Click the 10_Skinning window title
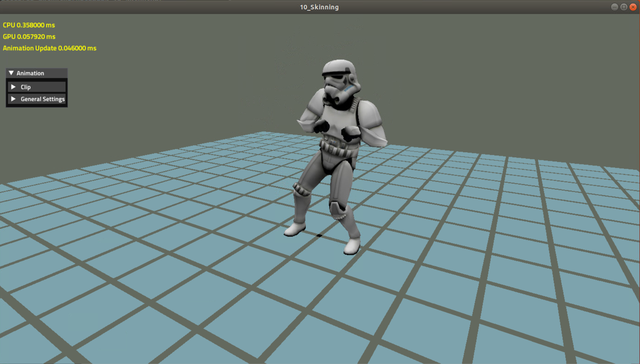The width and height of the screenshot is (640, 364). [319, 7]
